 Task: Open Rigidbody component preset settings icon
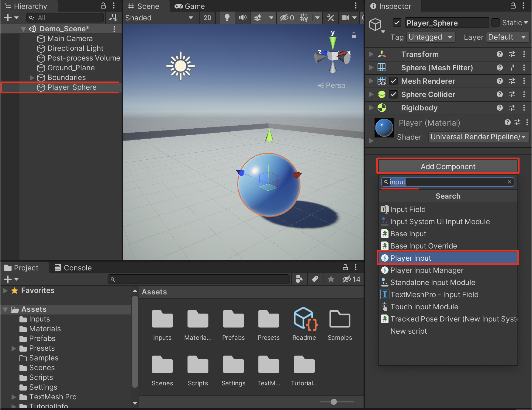point(512,108)
